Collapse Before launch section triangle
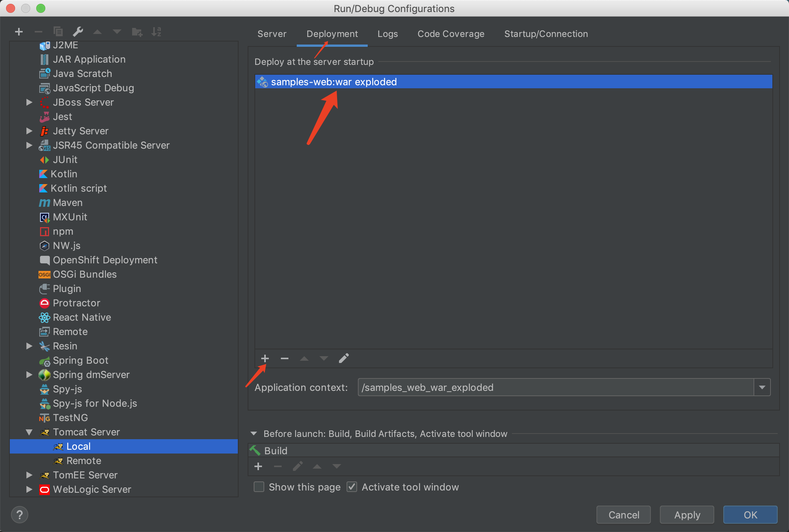This screenshot has width=789, height=532. pos(254,434)
